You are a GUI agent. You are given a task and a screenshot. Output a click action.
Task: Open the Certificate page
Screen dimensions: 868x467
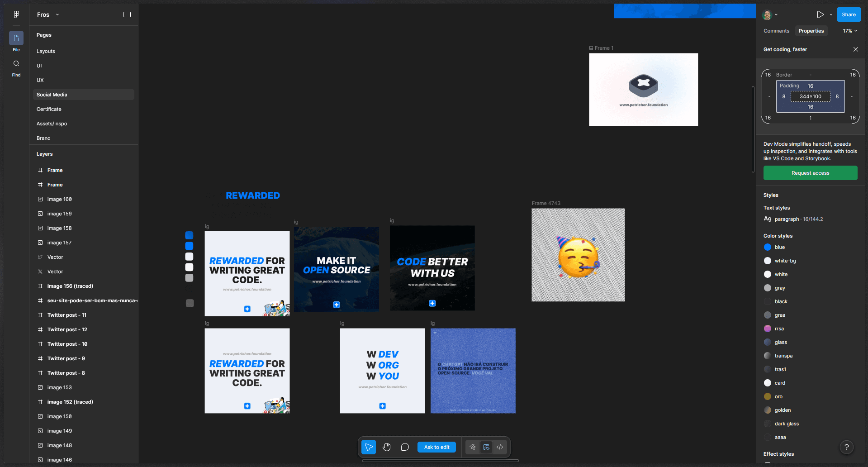(49, 109)
